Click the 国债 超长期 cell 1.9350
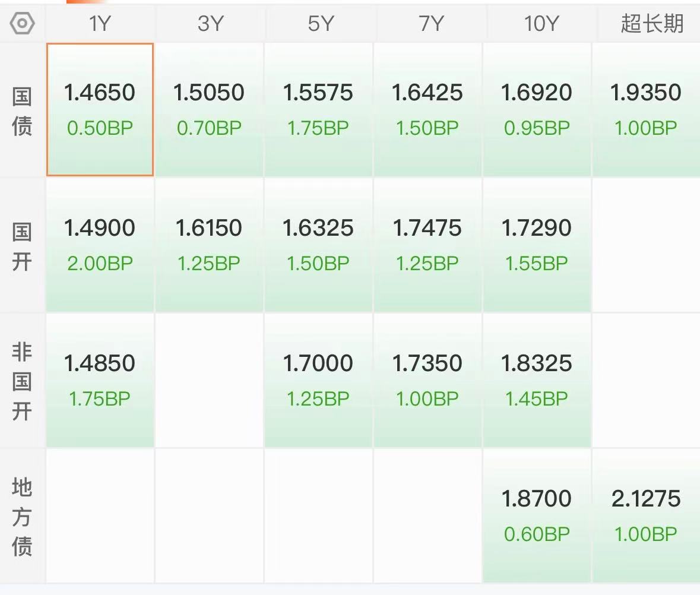This screenshot has width=700, height=595. [646, 109]
